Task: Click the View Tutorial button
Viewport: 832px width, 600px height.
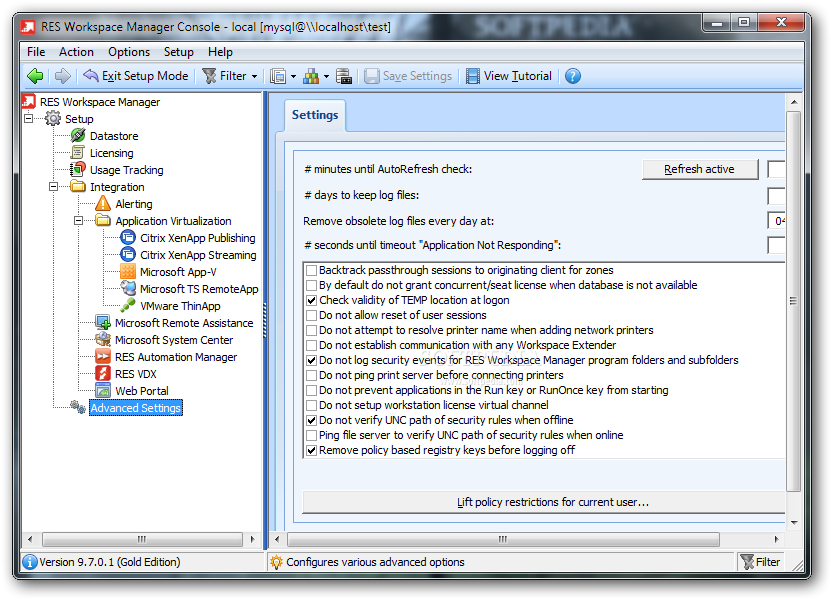Action: point(509,76)
